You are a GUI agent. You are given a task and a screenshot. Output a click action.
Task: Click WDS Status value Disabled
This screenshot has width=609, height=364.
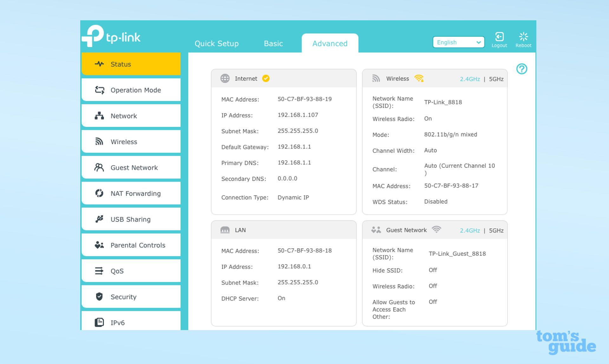click(x=436, y=202)
